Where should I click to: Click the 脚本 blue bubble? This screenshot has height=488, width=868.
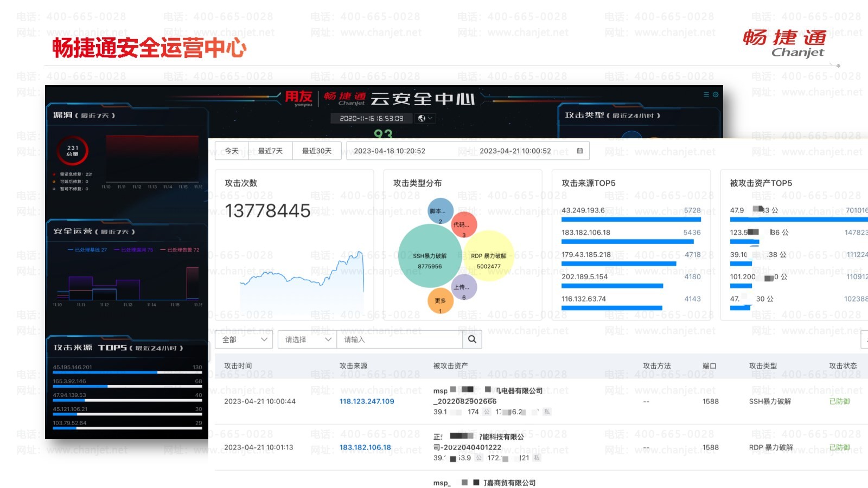(440, 211)
